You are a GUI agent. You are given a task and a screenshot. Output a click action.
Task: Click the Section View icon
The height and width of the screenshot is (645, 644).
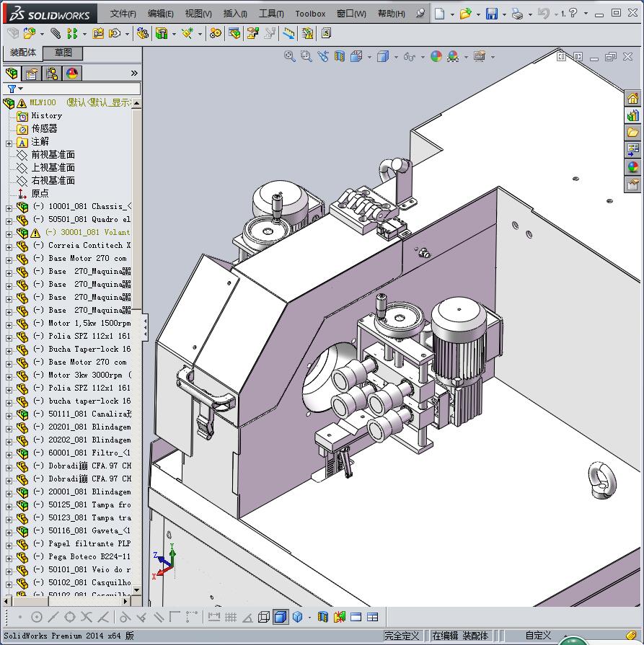339,56
